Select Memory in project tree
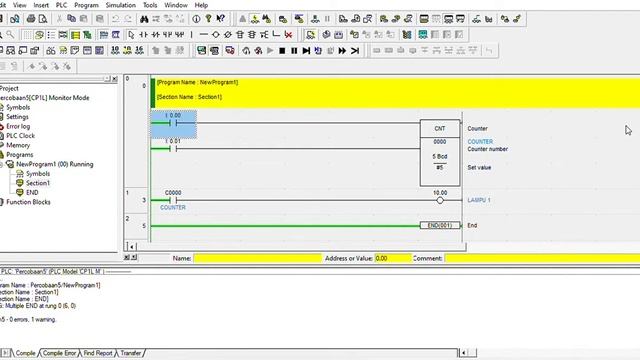Screen dimensions: 640x360 pyautogui.click(x=18, y=145)
